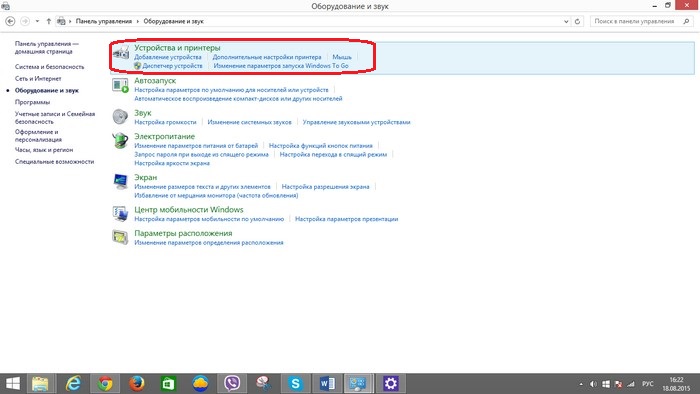This screenshot has height=394, width=700.
Task: Click the Back navigation arrow
Action: [10, 21]
